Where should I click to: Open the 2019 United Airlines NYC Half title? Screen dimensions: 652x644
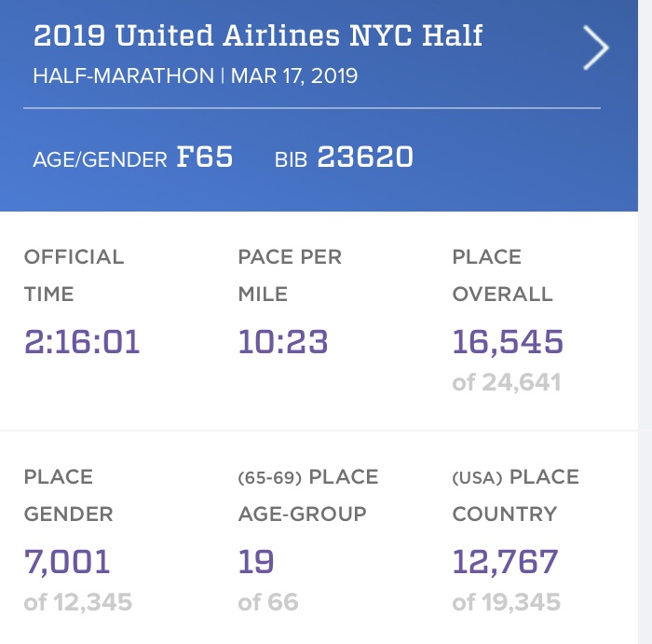(x=258, y=37)
